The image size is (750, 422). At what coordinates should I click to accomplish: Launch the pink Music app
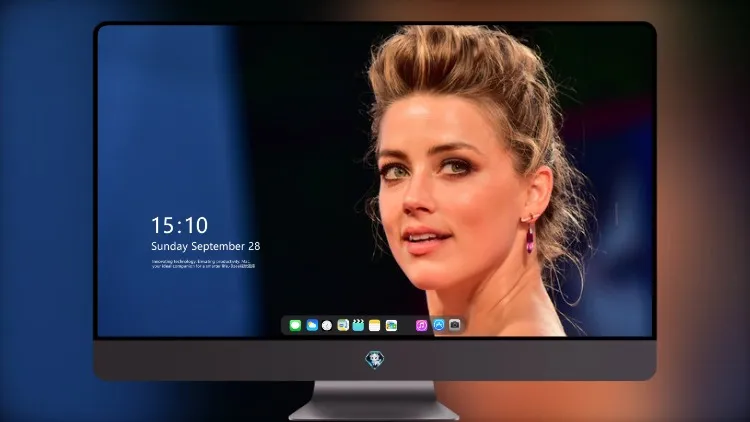(421, 325)
